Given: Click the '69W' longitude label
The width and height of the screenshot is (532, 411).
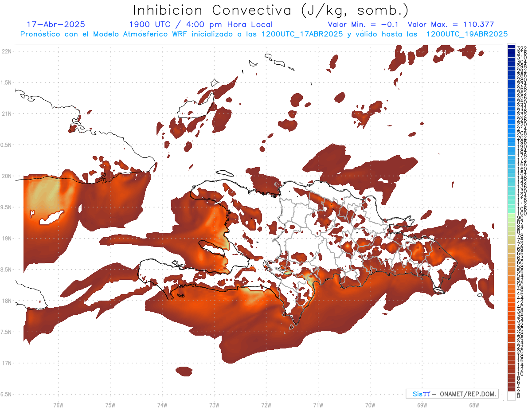Looking at the screenshot, I should click(x=422, y=405).
